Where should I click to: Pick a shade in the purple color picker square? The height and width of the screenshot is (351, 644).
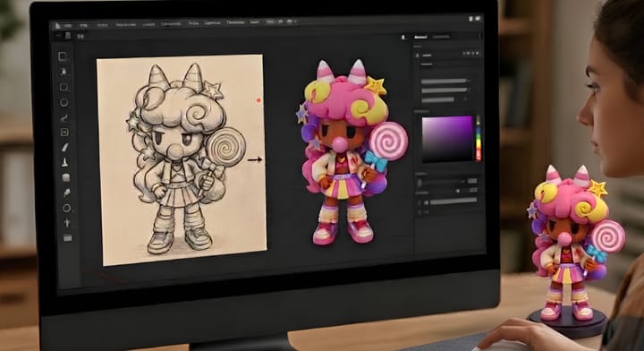click(x=448, y=139)
